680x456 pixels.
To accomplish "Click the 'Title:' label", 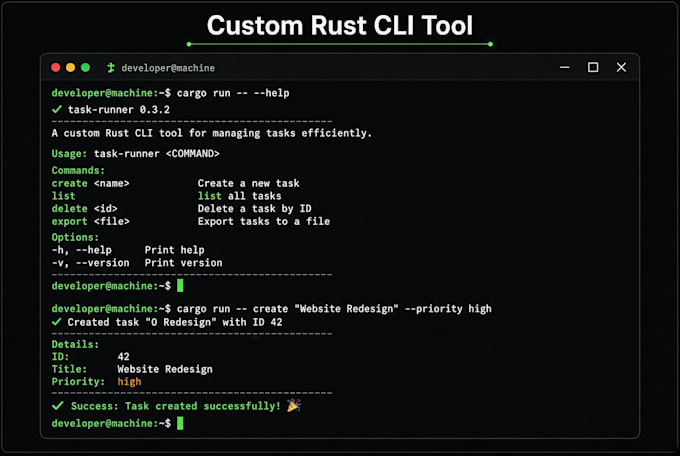I will coord(69,369).
